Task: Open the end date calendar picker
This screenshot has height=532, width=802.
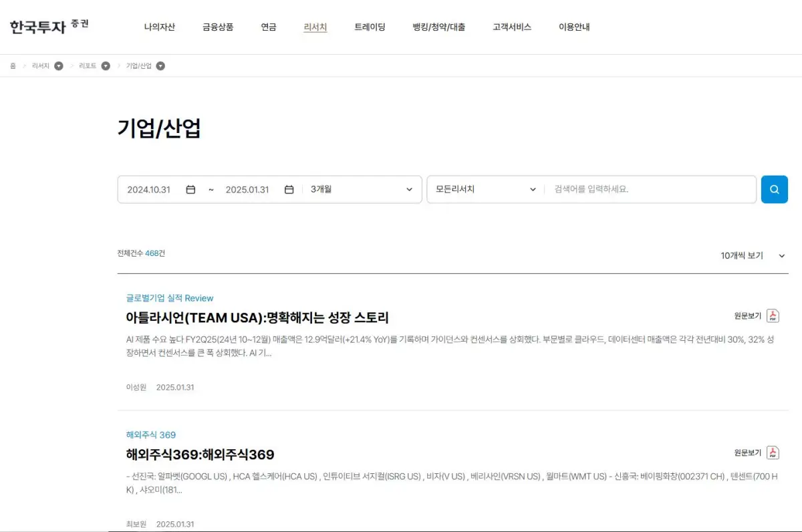Action: 289,189
